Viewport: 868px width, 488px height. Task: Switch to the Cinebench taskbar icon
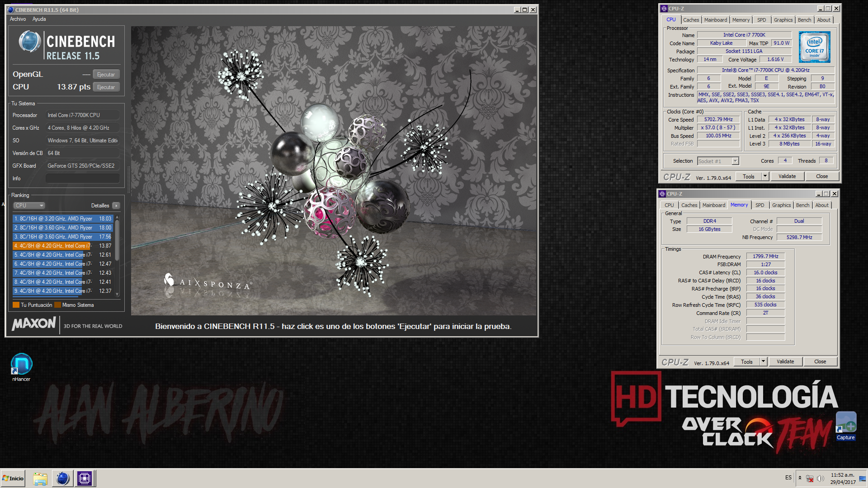tap(62, 479)
